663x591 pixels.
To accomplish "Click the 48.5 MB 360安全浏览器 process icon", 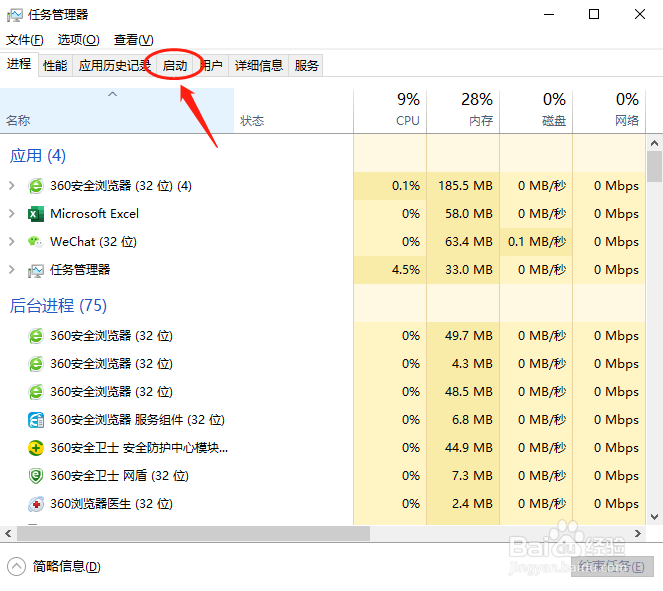I will (36, 392).
